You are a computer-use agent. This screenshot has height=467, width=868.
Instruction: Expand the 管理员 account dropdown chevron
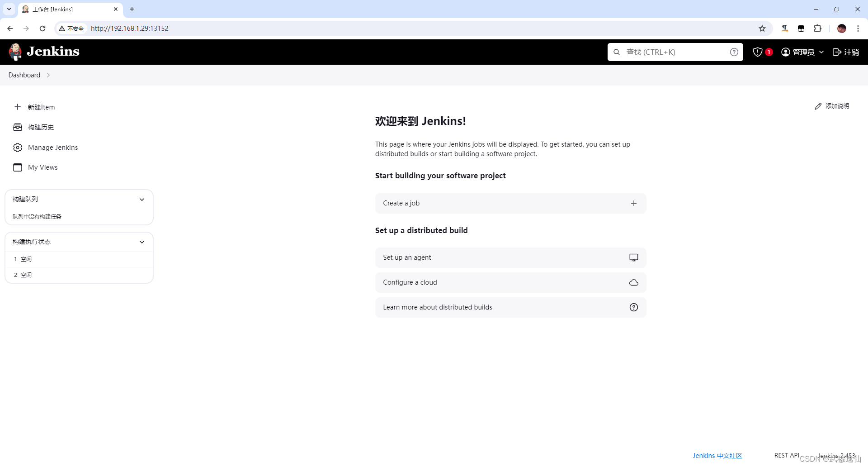[821, 52]
